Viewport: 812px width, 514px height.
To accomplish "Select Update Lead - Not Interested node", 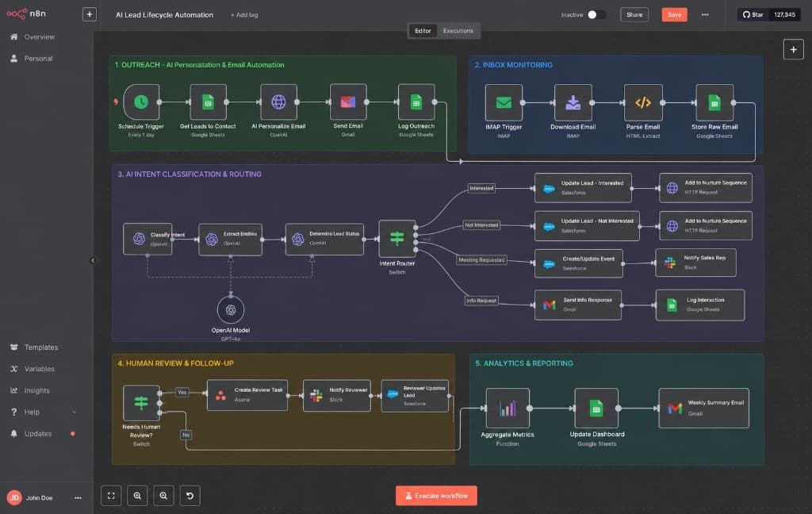I will (x=587, y=225).
